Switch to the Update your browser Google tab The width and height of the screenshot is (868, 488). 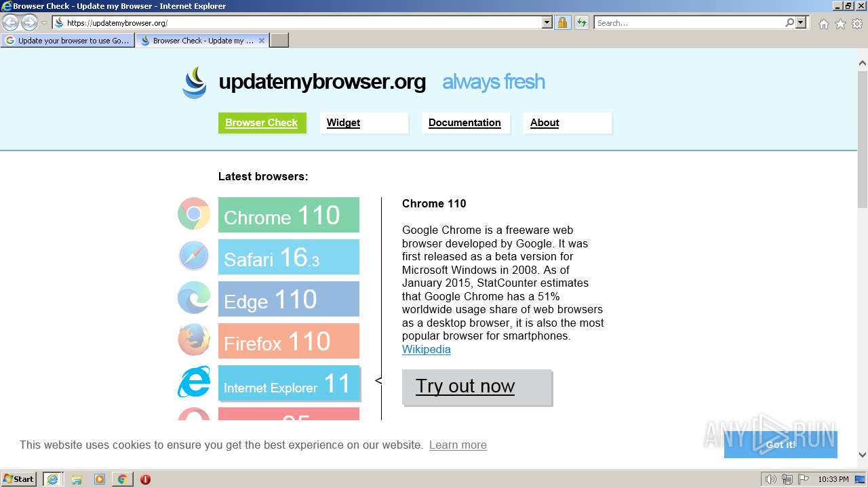coord(68,41)
